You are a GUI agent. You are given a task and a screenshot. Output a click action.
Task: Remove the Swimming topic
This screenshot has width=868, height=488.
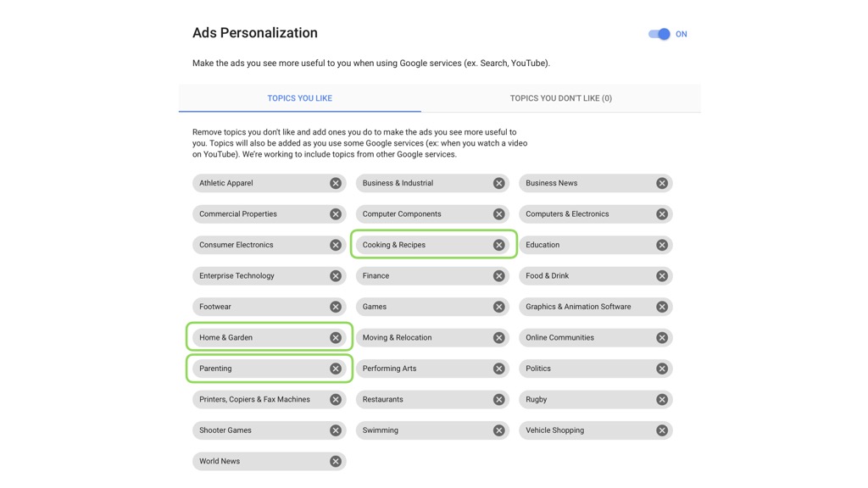498,430
